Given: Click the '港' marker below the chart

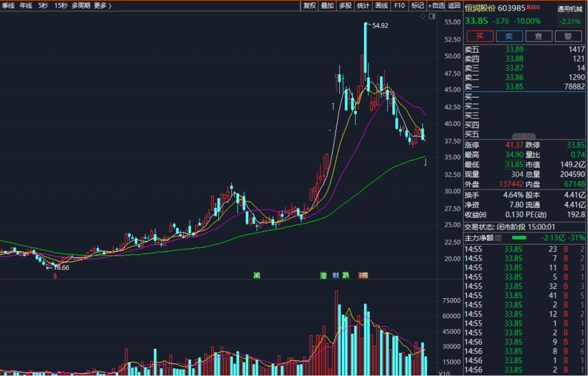Looking at the screenshot, I should point(323,275).
